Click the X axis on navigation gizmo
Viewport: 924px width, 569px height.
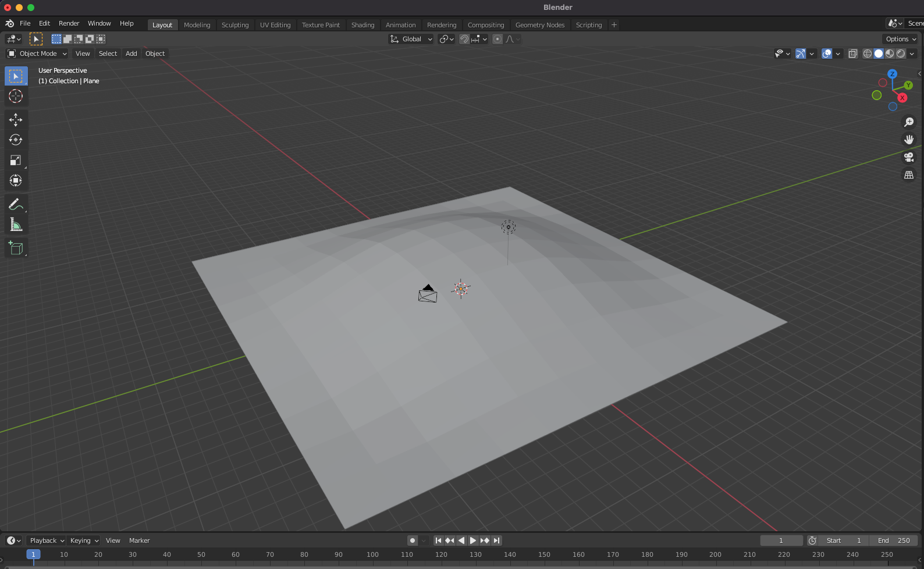(x=902, y=98)
